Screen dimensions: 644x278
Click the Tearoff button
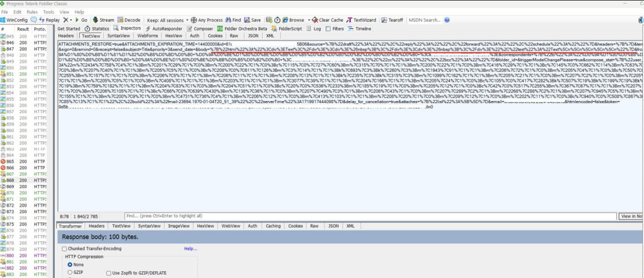(x=392, y=20)
